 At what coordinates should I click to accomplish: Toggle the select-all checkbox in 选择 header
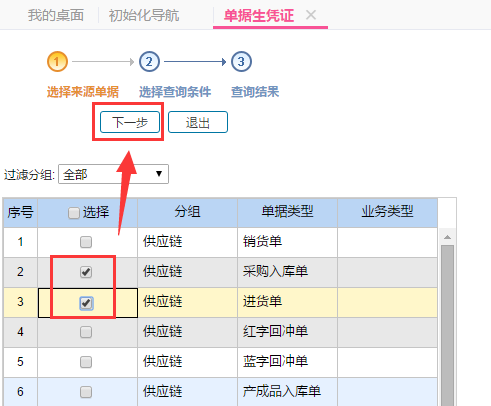[73, 213]
